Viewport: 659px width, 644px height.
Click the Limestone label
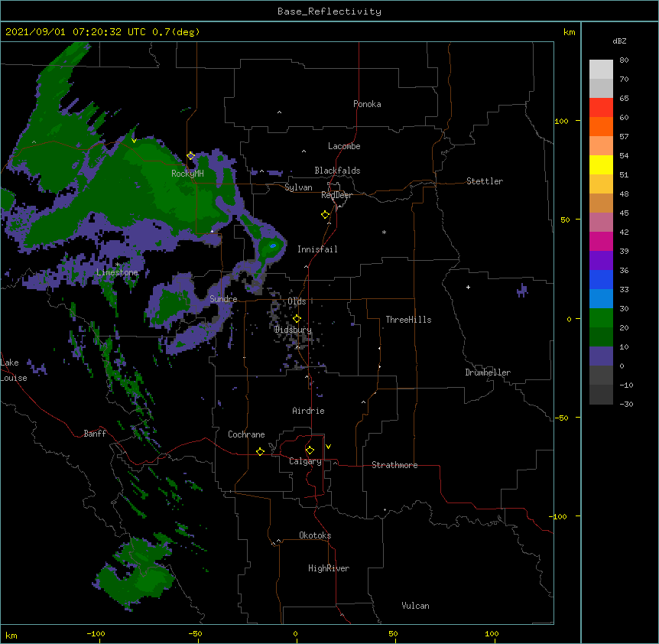(x=117, y=272)
